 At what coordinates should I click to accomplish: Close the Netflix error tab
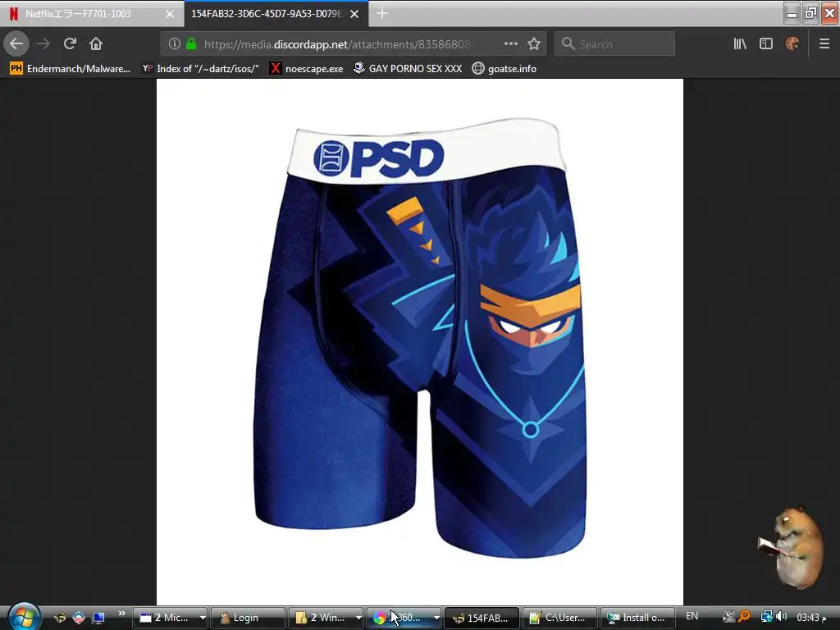point(169,14)
